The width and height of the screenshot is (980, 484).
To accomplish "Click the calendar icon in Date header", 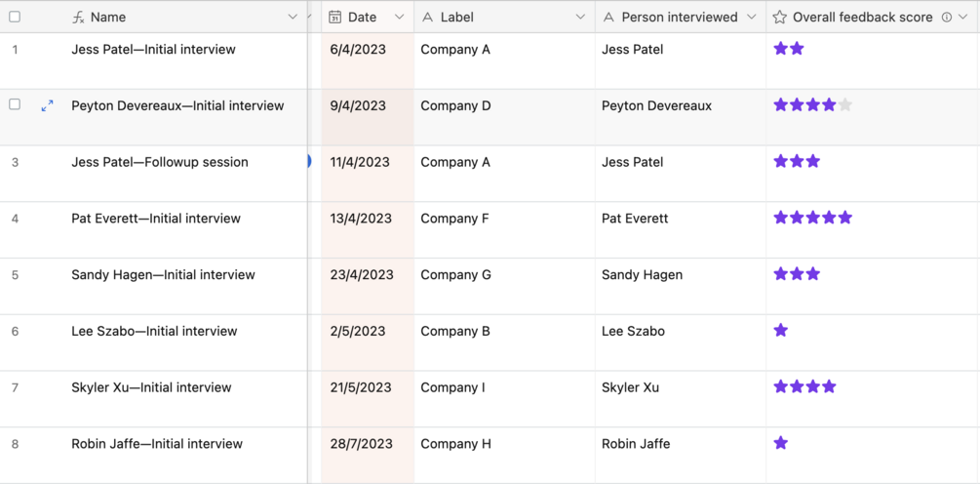I will point(334,18).
